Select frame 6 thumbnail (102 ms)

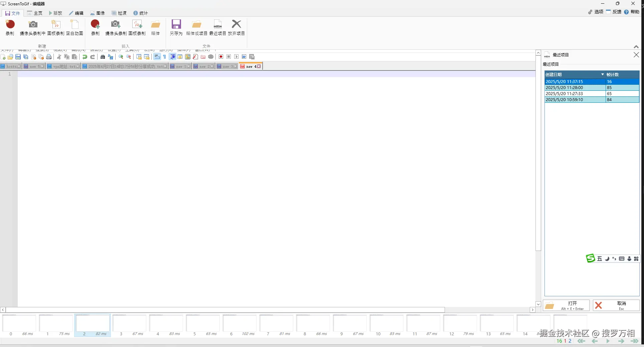click(239, 325)
